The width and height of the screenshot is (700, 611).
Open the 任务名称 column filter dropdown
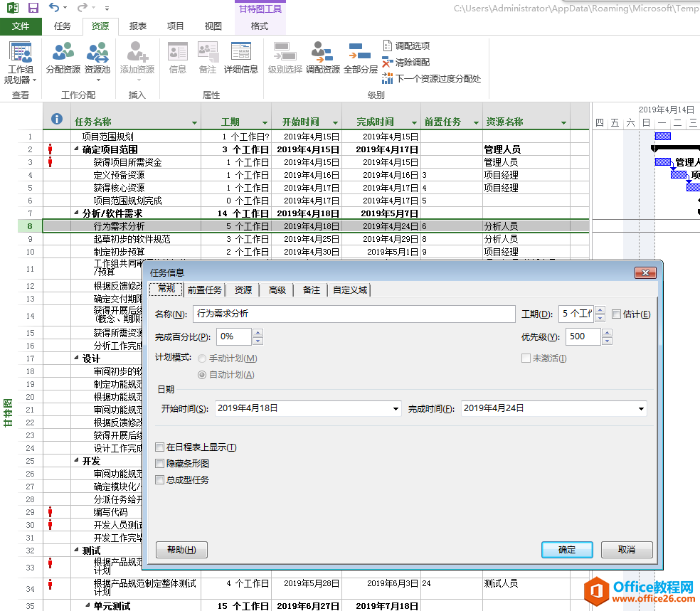pyautogui.click(x=194, y=122)
